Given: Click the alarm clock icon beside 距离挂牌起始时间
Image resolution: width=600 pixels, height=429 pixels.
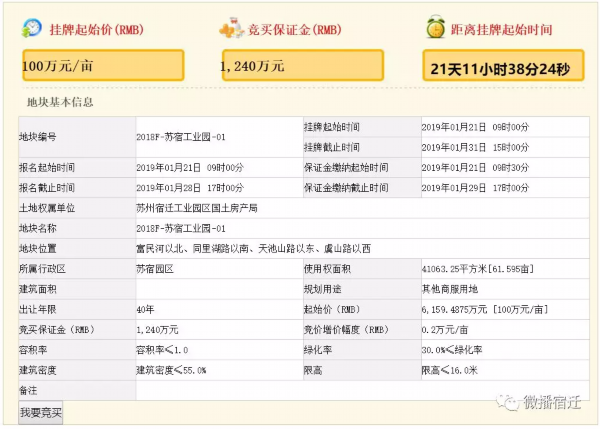Looking at the screenshot, I should [x=436, y=27].
